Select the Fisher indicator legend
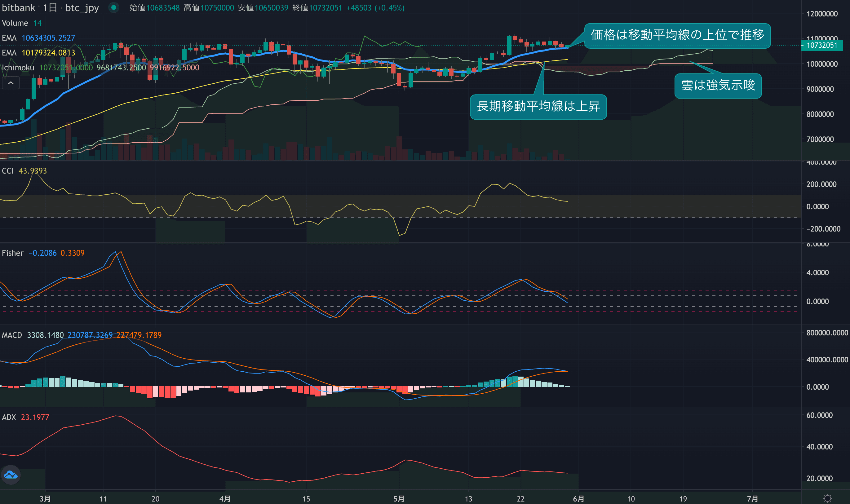The image size is (850, 504). pyautogui.click(x=13, y=253)
